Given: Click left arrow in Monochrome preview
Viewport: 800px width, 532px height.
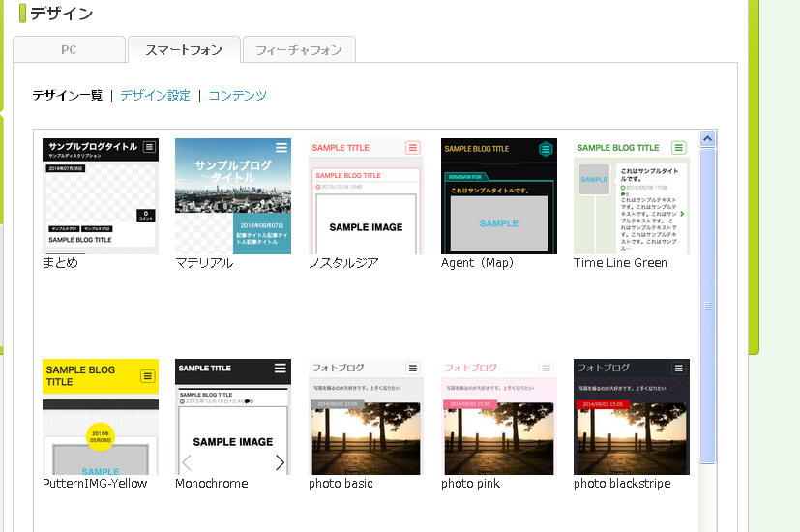Looking at the screenshot, I should click(187, 462).
